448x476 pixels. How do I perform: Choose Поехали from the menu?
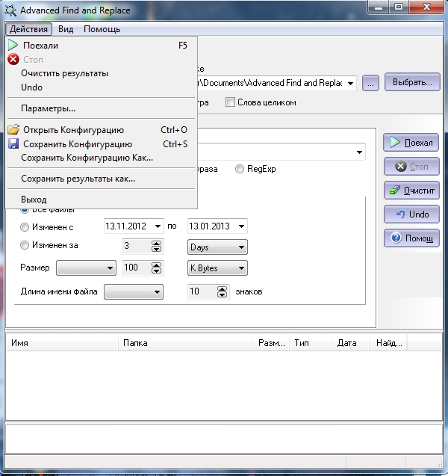[x=102, y=46]
